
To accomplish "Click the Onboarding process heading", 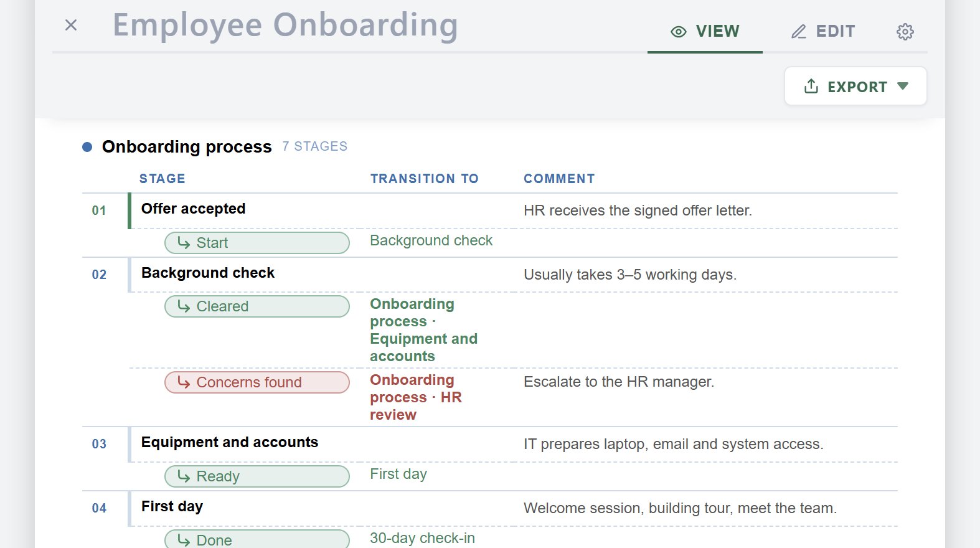I will click(x=187, y=147).
